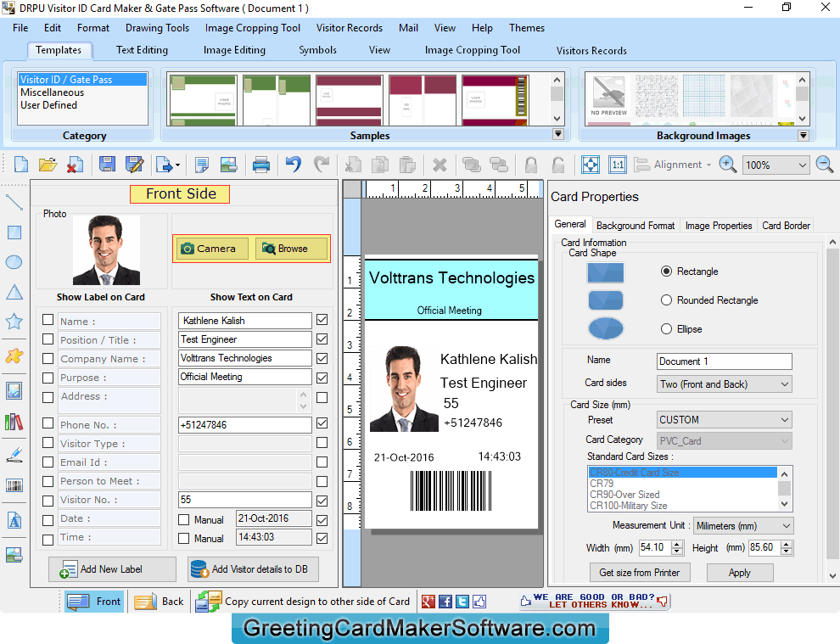Select the Rectangle card shape radio

pyautogui.click(x=666, y=272)
